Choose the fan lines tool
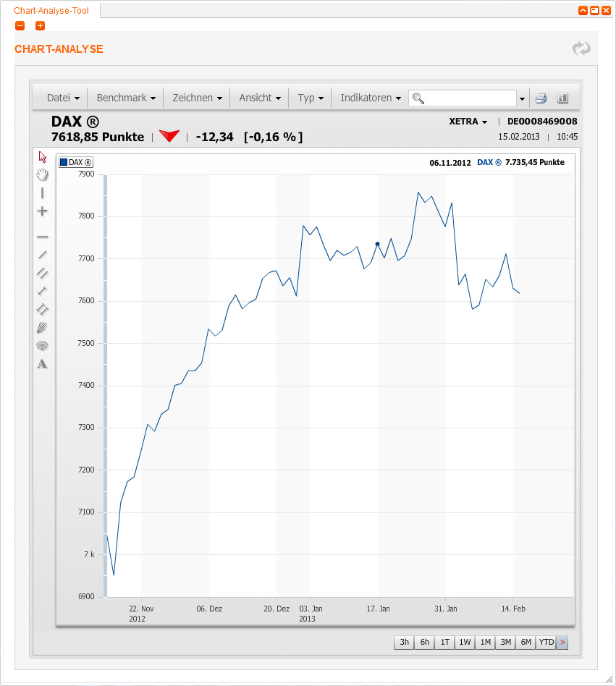Screen dimensions: 616x686 pos(43,327)
